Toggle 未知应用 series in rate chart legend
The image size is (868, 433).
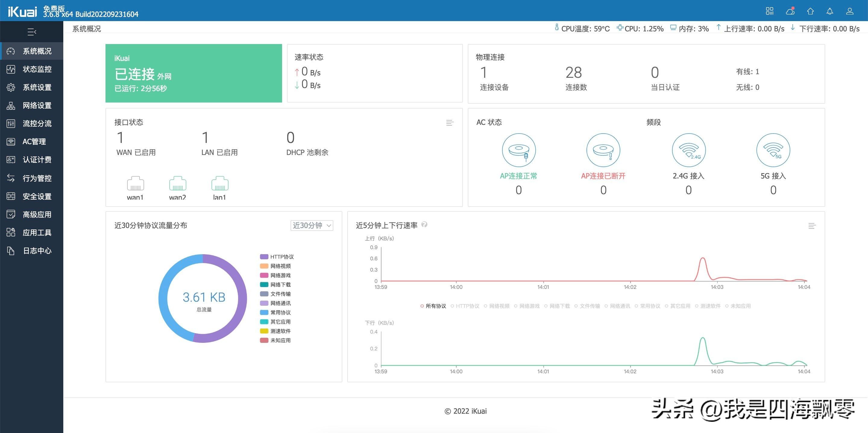click(738, 306)
